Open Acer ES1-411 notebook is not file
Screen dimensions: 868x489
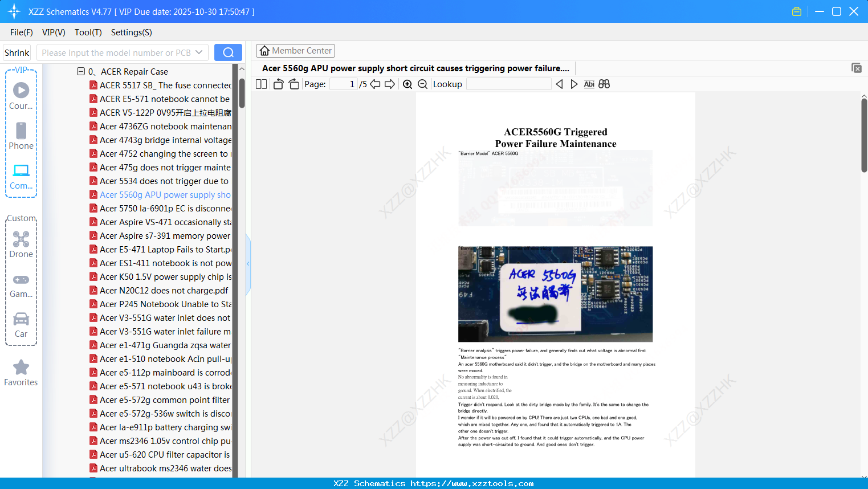[160, 263]
